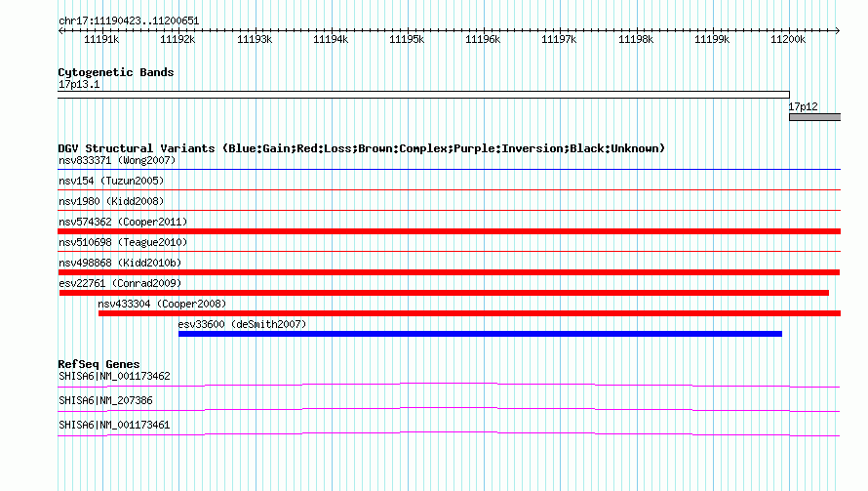Select the esv33600 (deSmith2007) label
The width and height of the screenshot is (868, 491).
pyautogui.click(x=242, y=324)
